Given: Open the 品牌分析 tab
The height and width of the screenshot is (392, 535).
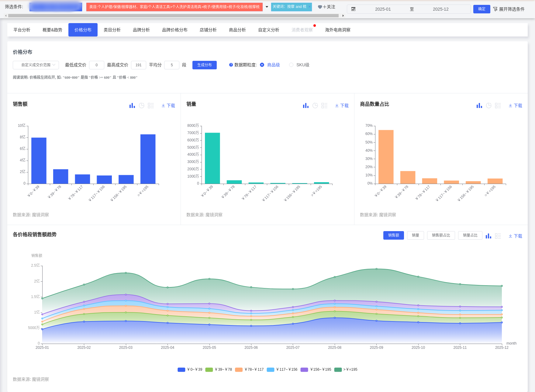Looking at the screenshot, I should pyautogui.click(x=141, y=30).
